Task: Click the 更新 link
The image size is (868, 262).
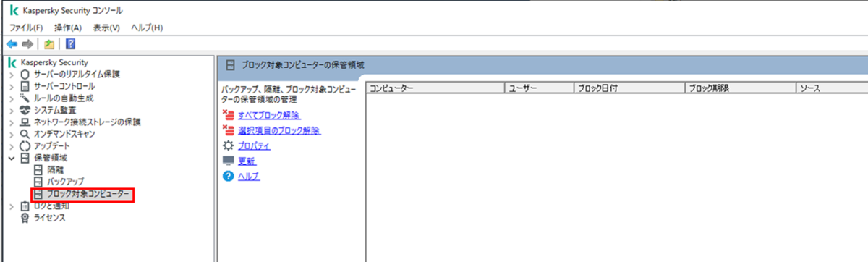Action: pyautogui.click(x=247, y=161)
